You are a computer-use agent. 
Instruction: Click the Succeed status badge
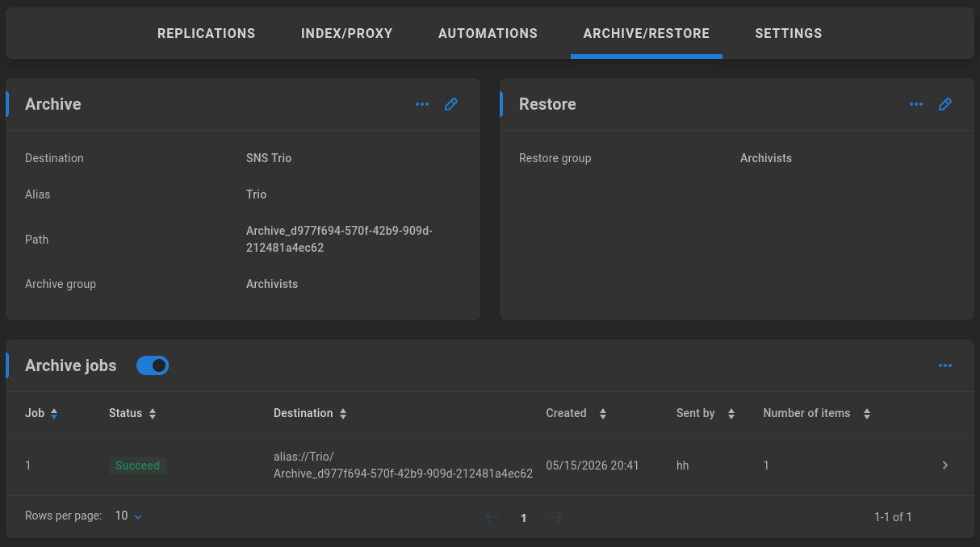pyautogui.click(x=138, y=466)
